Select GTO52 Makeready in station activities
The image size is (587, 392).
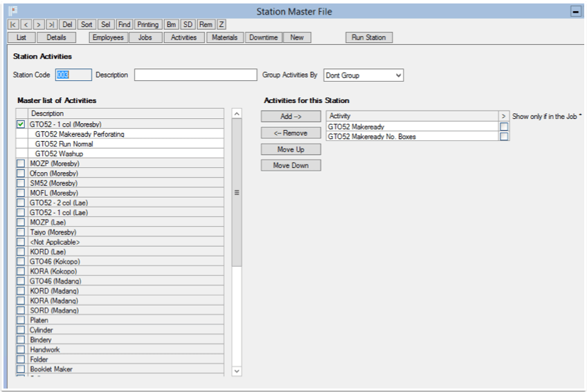[412, 127]
